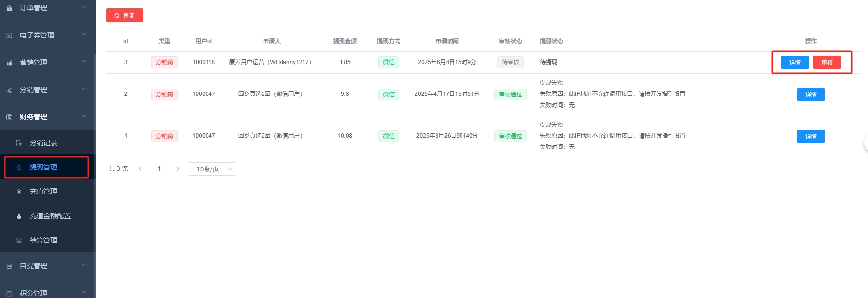Click the 分销管理 sidebar icon

9,90
